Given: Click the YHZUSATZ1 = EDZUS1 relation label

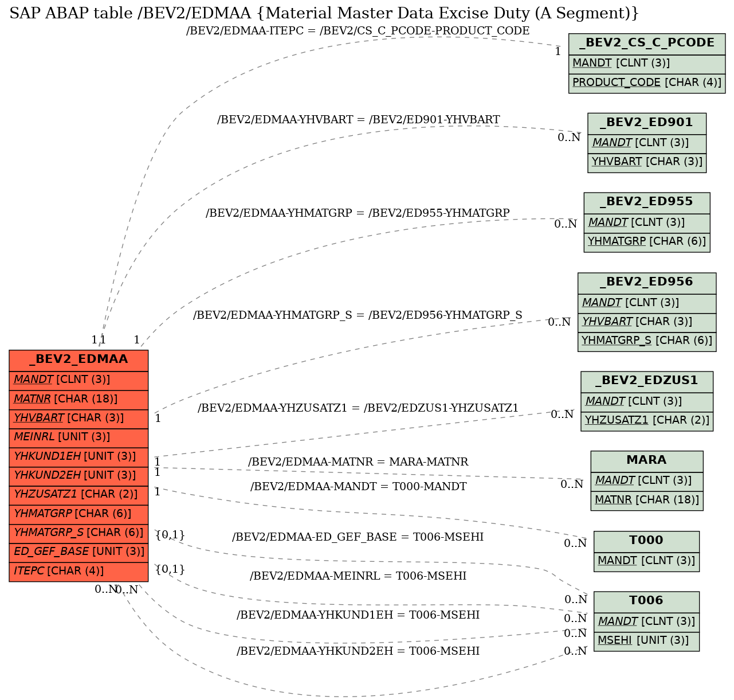Looking at the screenshot, I should tap(358, 408).
